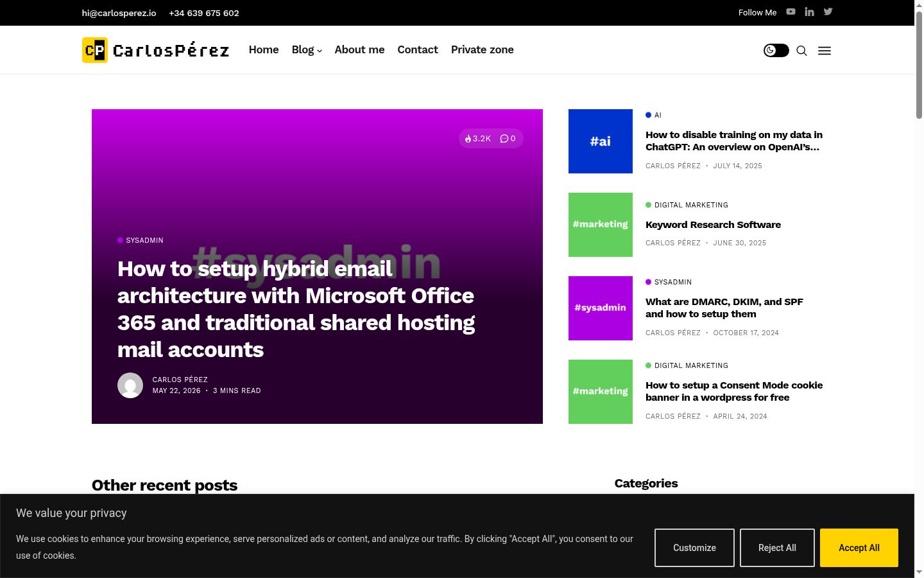Open the ChatGPT data training article
Viewport: 924px width, 578px height.
(x=734, y=141)
